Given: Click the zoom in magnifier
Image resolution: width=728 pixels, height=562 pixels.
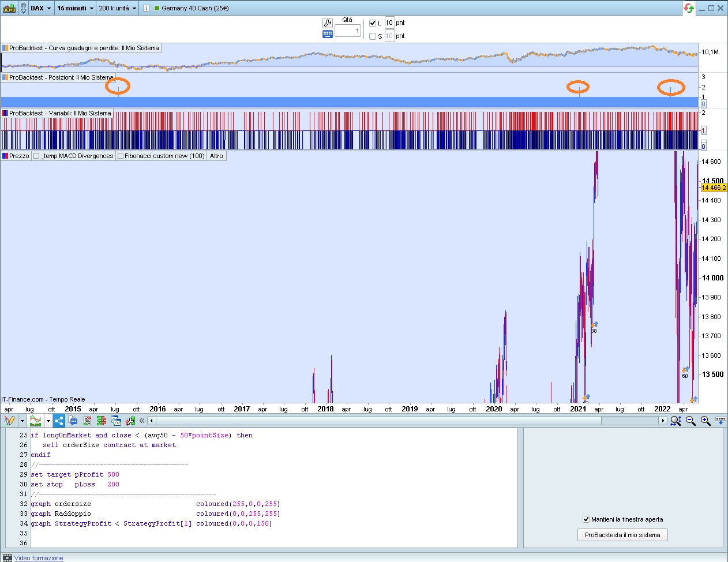Looking at the screenshot, I should [x=705, y=421].
